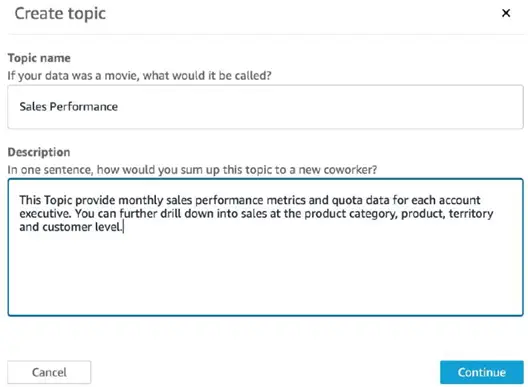
Task: Click the coworker hint text under Description
Action: tap(192, 169)
